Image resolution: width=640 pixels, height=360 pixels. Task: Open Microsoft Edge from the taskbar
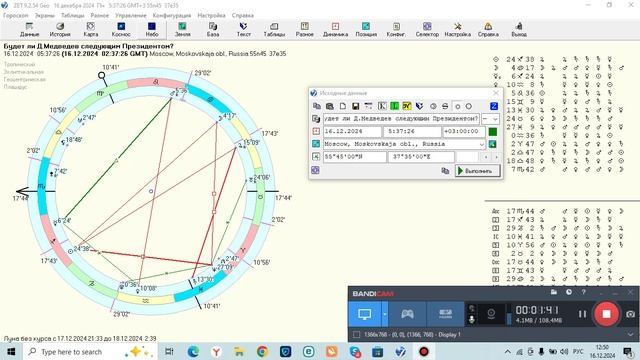tap(193, 351)
